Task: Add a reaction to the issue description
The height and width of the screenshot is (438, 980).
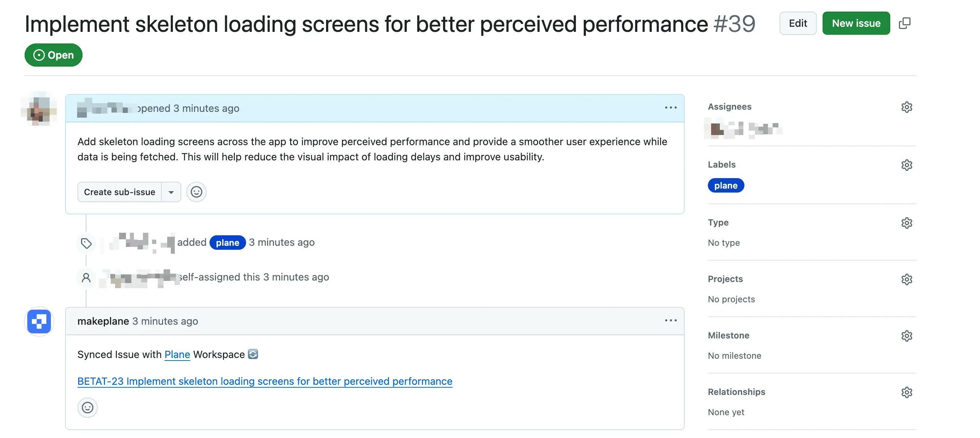Action: tap(196, 192)
